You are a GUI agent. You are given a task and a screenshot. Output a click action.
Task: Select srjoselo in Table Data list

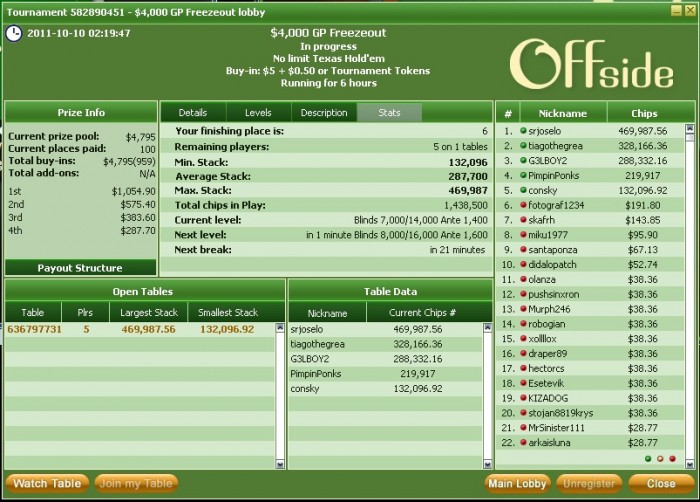[386, 330]
